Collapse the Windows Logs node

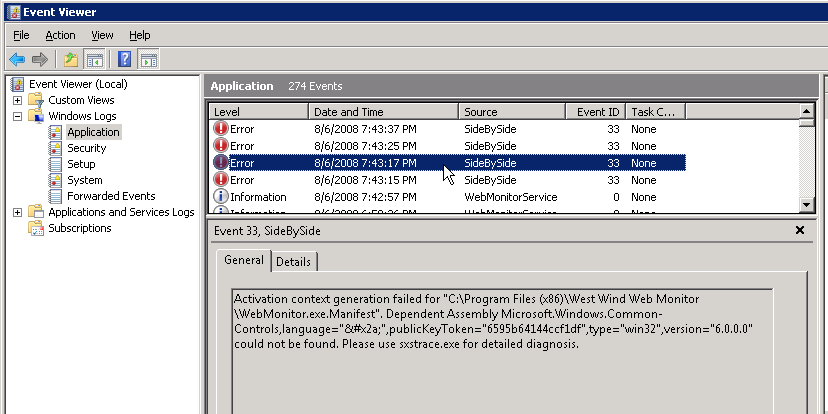click(x=18, y=116)
